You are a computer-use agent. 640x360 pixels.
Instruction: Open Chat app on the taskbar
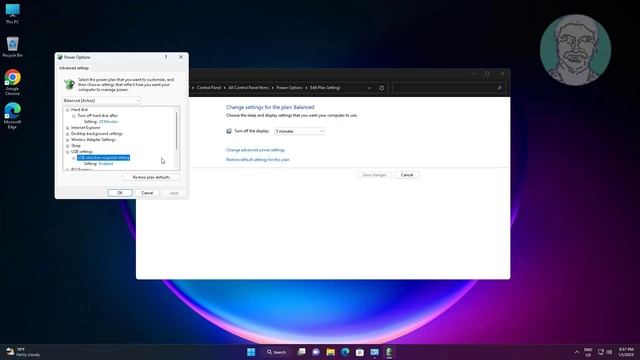point(316,352)
